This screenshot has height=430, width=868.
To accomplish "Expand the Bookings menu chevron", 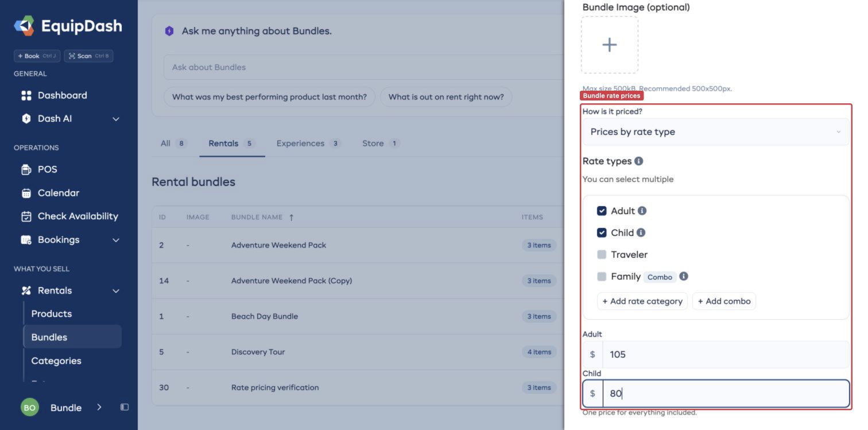I will point(116,240).
